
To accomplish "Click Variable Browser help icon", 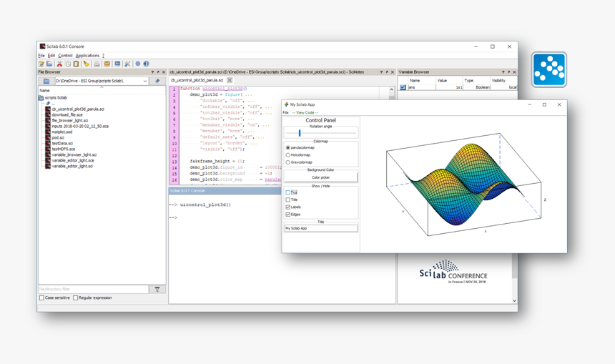I will 503,72.
